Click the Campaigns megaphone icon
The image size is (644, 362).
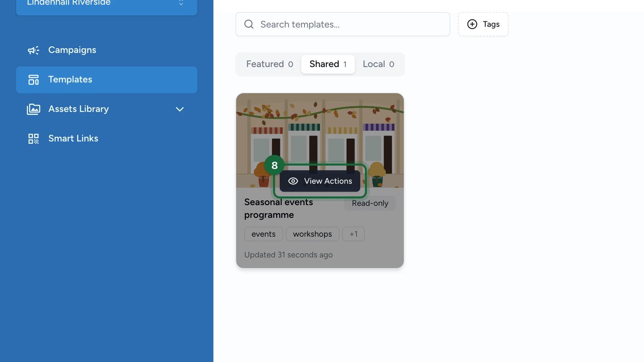click(33, 50)
